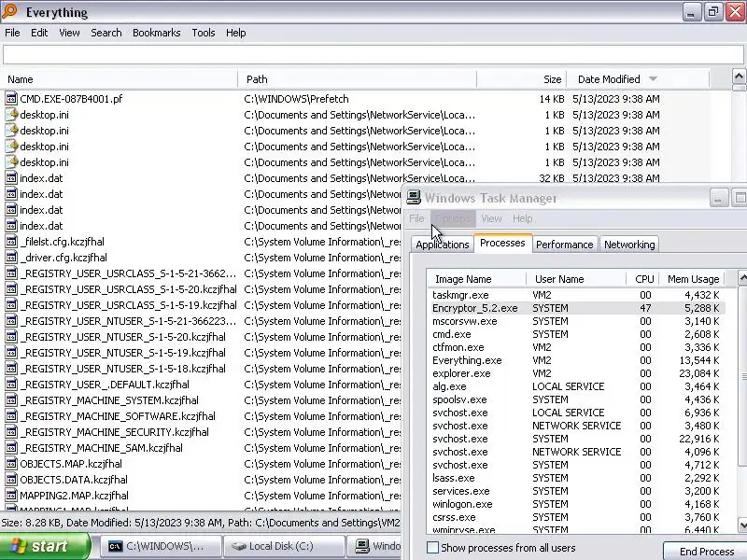The height and width of the screenshot is (560, 747).
Task: Sort Everything results by Path column
Action: pyautogui.click(x=358, y=79)
